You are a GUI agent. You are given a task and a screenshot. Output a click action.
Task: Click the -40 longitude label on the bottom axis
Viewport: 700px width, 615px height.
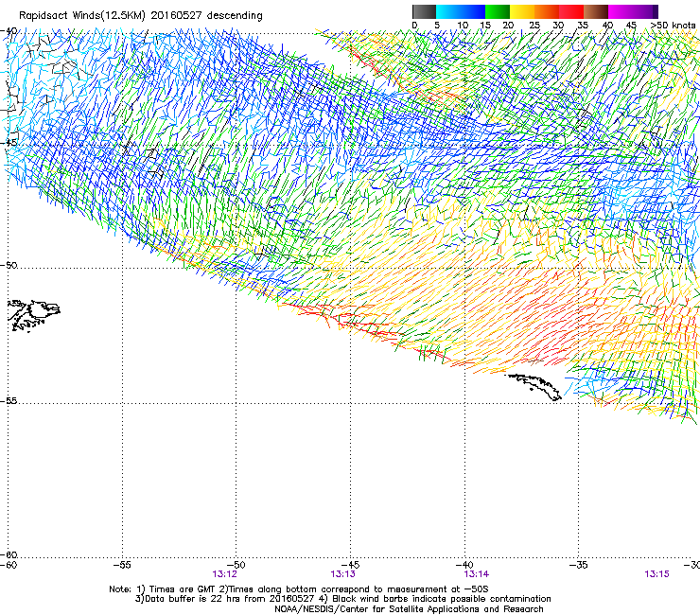tap(464, 565)
